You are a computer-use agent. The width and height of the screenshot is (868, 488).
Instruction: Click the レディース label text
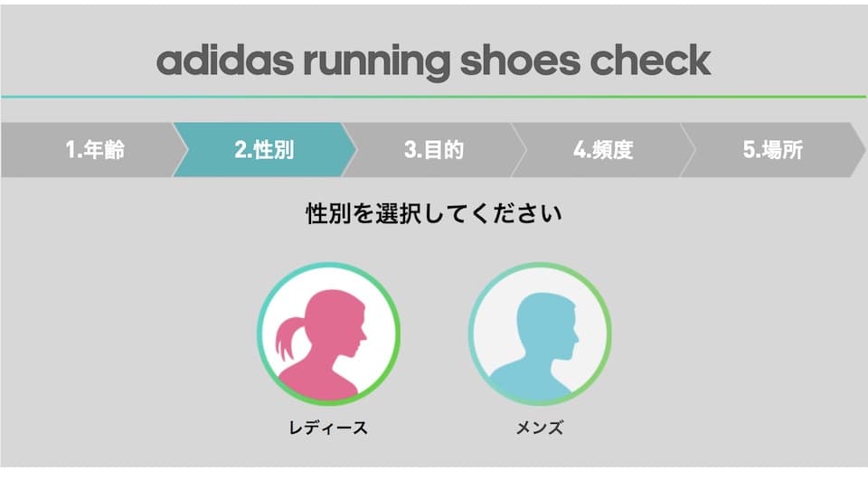click(328, 427)
